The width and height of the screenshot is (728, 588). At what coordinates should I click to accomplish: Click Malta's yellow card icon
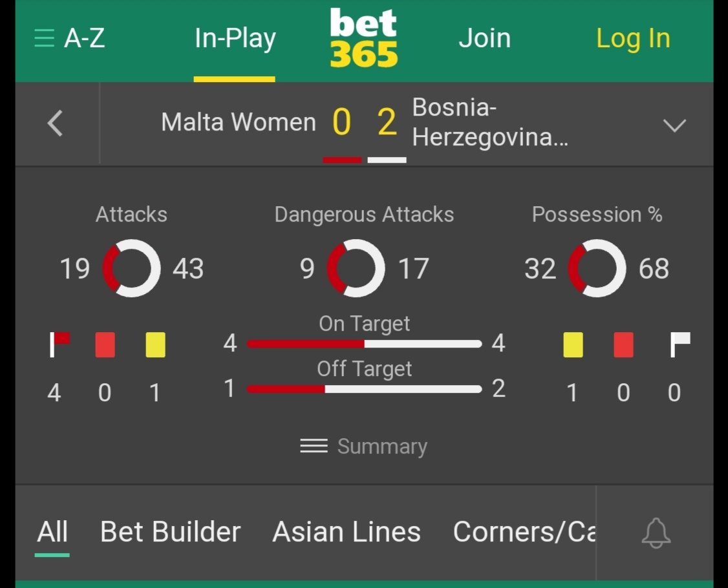[x=155, y=344]
